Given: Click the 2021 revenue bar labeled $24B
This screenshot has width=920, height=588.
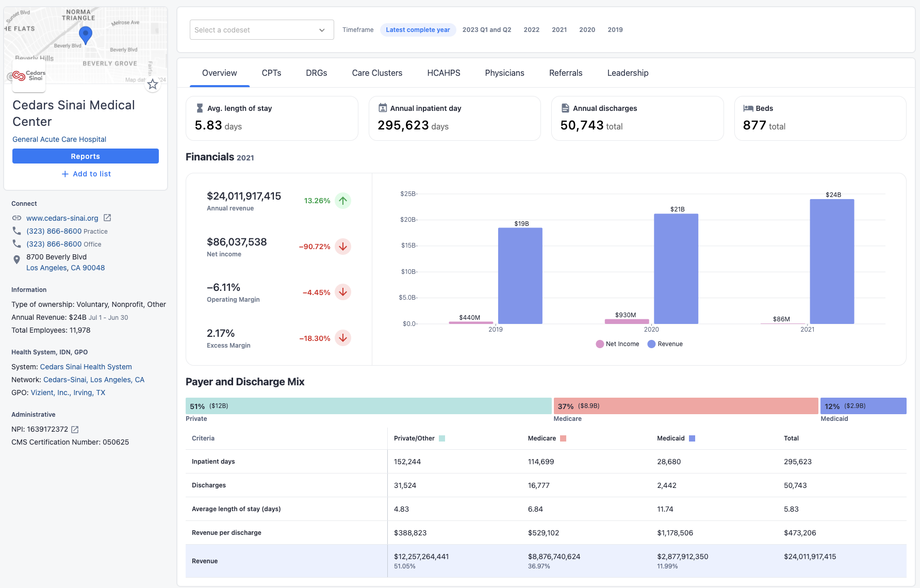Looking at the screenshot, I should click(832, 262).
